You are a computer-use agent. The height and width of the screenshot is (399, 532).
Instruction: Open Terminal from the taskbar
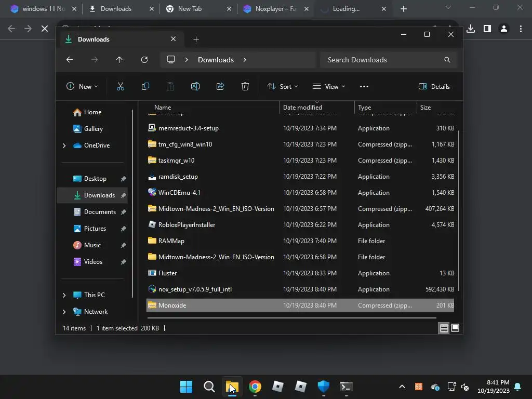347,387
